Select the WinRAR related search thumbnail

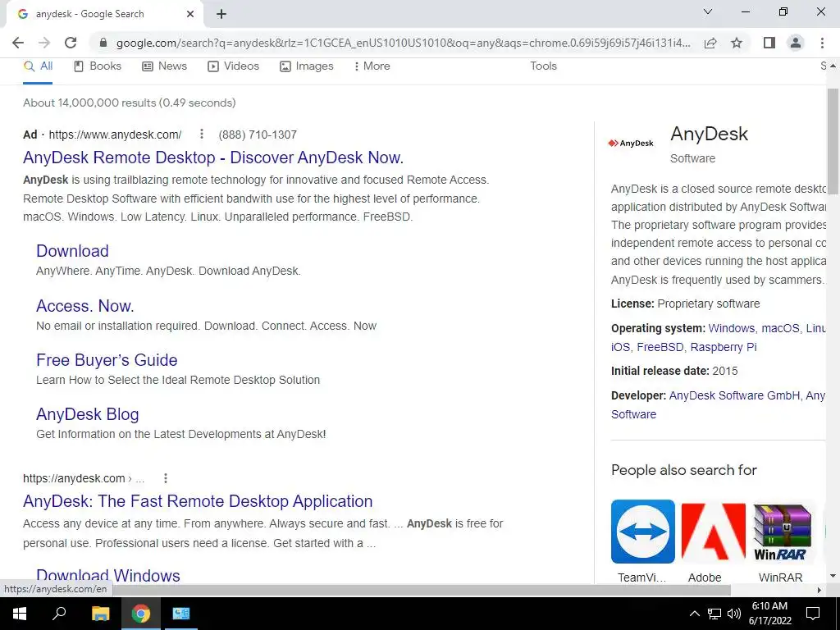(x=782, y=532)
